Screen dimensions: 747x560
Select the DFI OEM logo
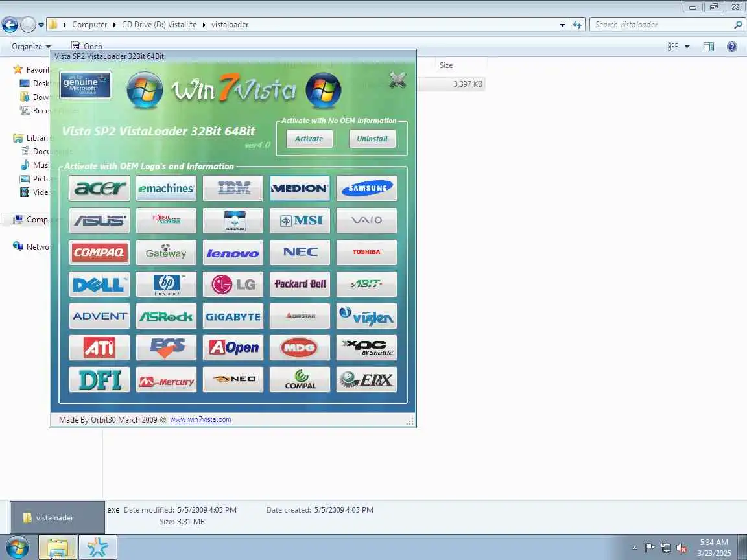pos(99,380)
